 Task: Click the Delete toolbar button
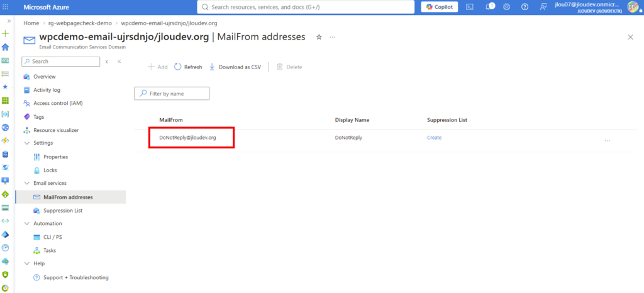coord(289,67)
